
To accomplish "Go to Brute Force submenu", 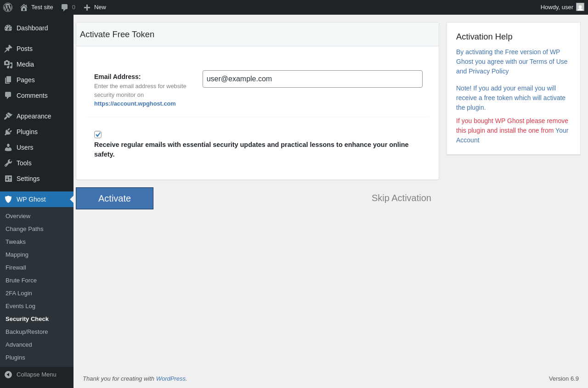I will point(21,280).
